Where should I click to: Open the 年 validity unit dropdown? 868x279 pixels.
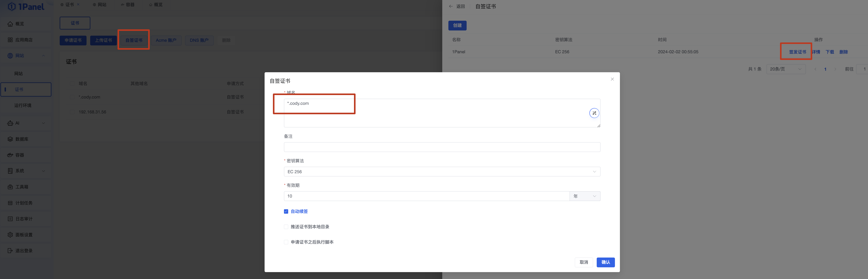point(585,196)
